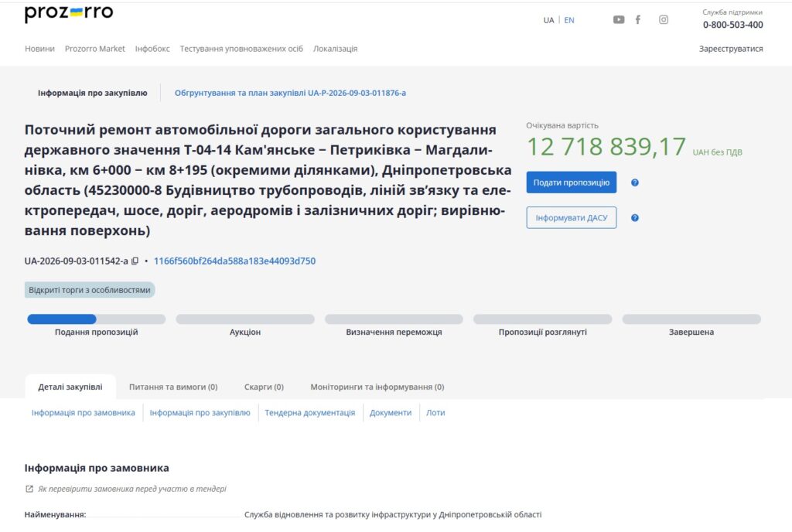Jump to Тендерна документація section
Screen dimensions: 792x532
[x=310, y=413]
